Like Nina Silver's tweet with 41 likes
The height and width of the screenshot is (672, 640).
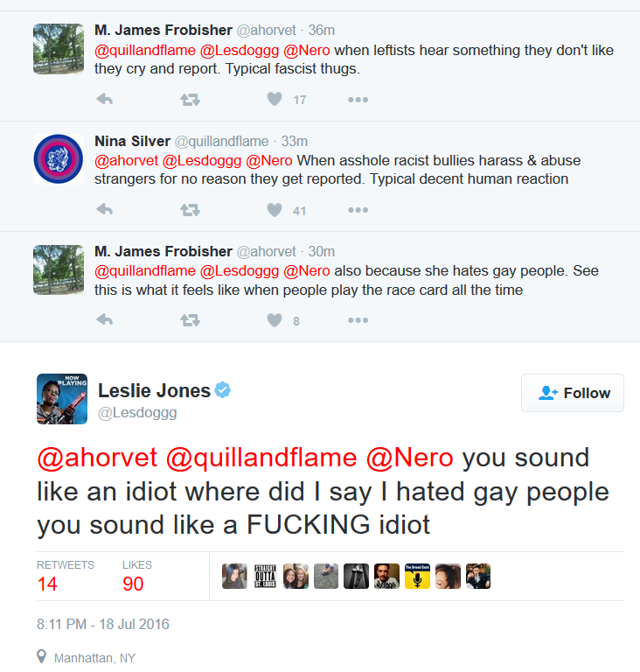275,210
